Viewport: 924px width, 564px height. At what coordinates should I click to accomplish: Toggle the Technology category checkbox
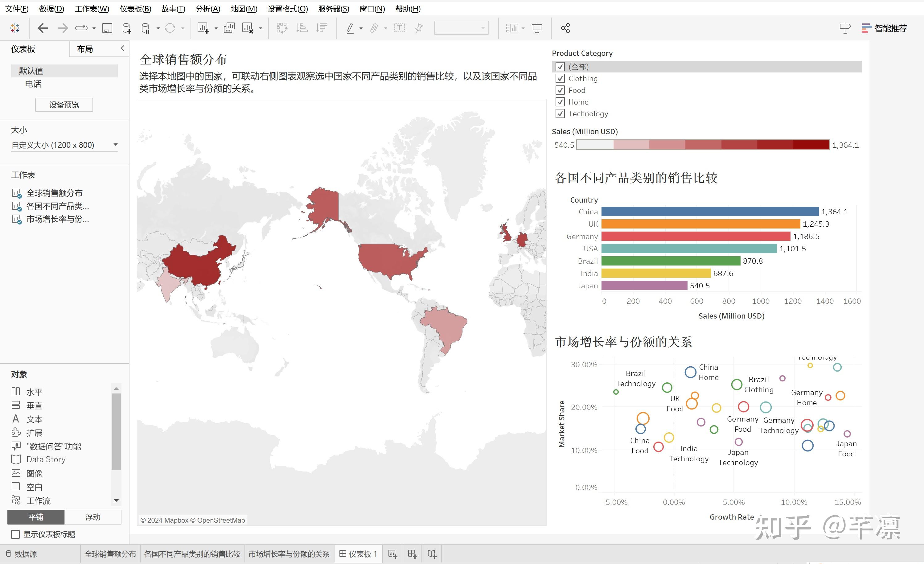560,113
